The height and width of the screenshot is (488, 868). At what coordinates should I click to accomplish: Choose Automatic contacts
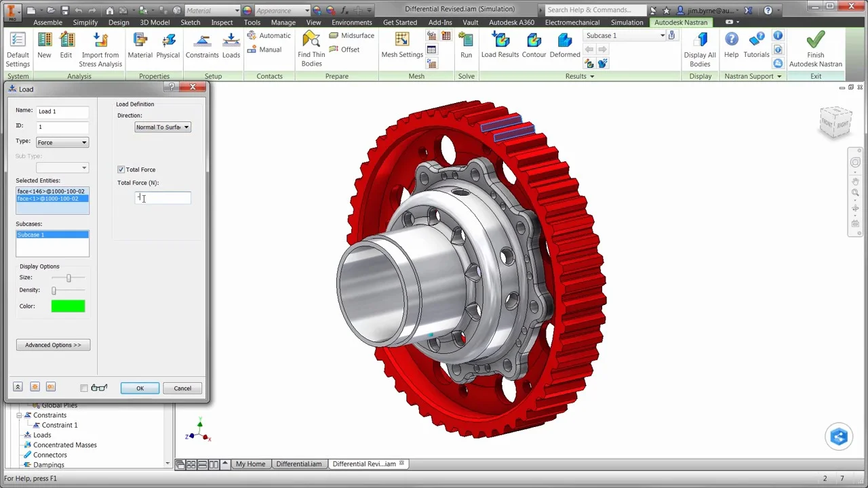click(x=269, y=35)
